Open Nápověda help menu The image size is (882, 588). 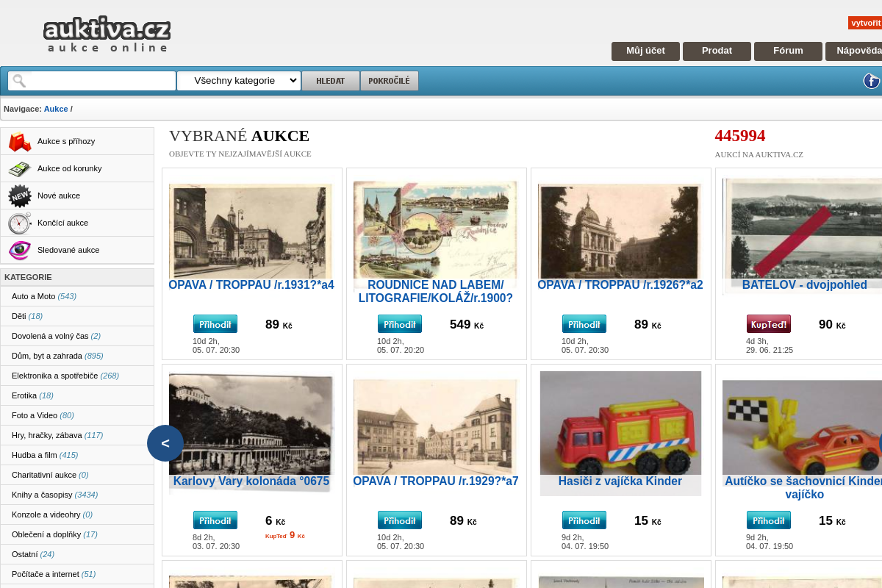[854, 51]
